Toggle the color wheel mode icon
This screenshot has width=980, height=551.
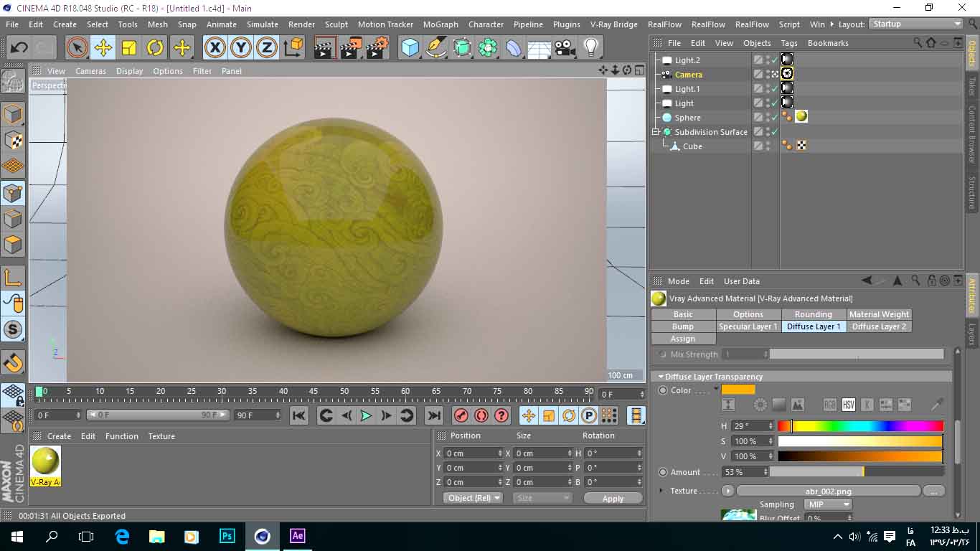[760, 405]
